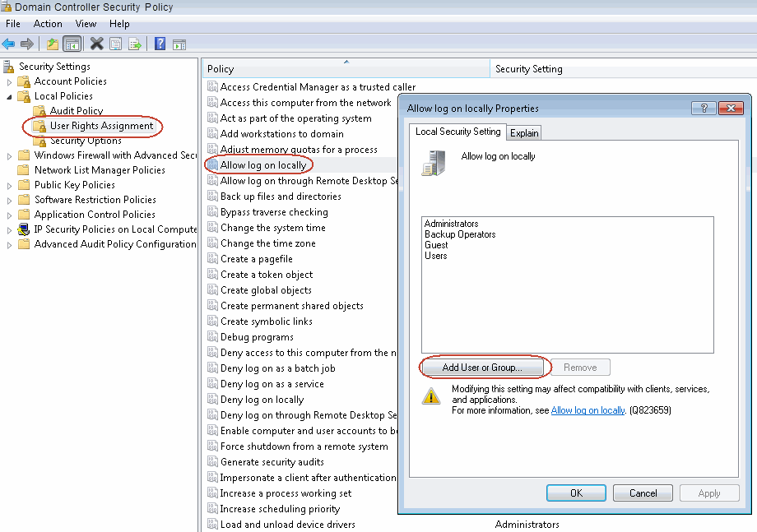Expand the Software Restriction Policies node
The height and width of the screenshot is (532, 757).
click(9, 200)
